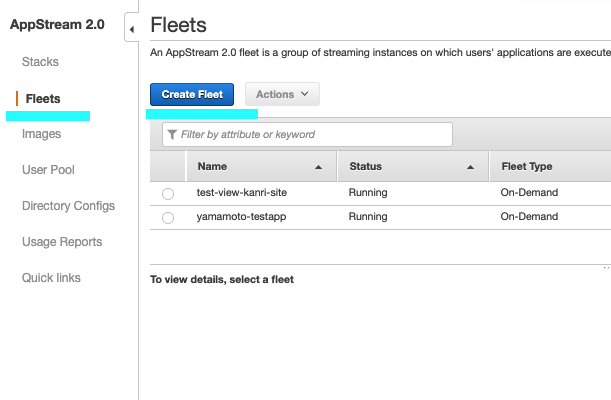Click the Running status of yamamoto-testapp
The image size is (611, 400).
coord(368,217)
